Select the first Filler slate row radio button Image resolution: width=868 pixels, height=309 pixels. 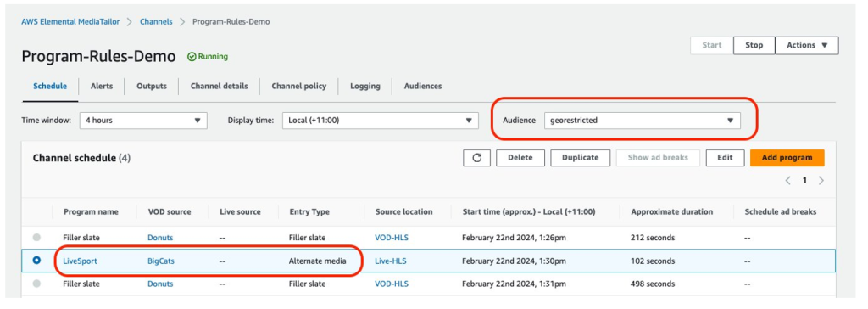tap(36, 238)
